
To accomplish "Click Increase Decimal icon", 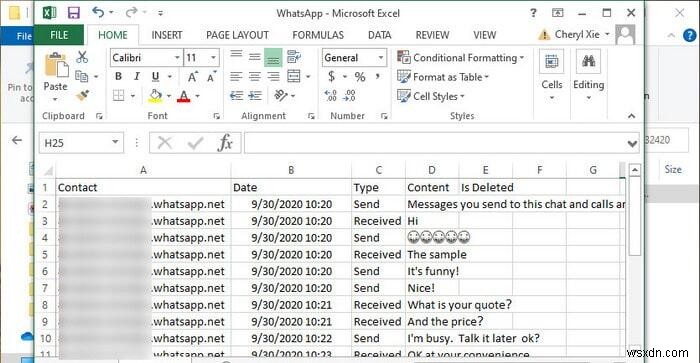I will 331,96.
